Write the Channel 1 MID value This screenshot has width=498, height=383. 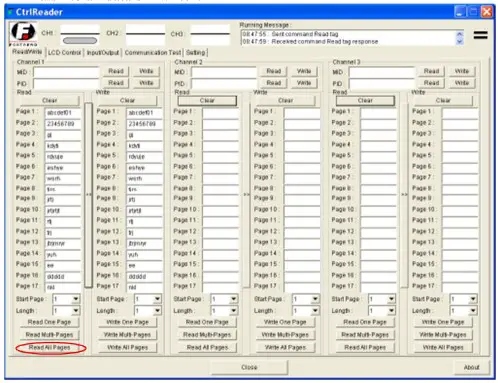(146, 71)
